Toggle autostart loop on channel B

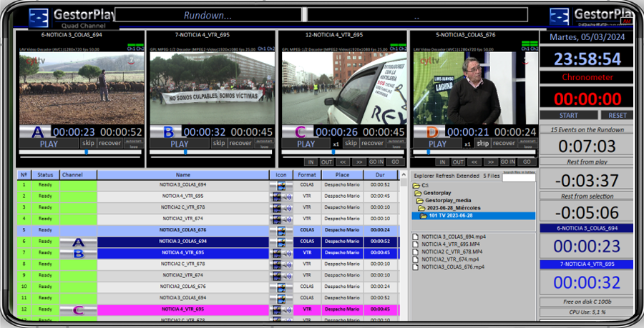click(263, 143)
